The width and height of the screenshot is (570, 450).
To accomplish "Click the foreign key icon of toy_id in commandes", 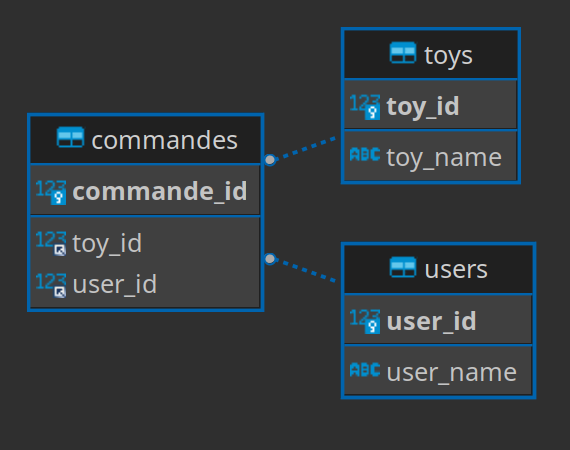I will [x=51, y=244].
